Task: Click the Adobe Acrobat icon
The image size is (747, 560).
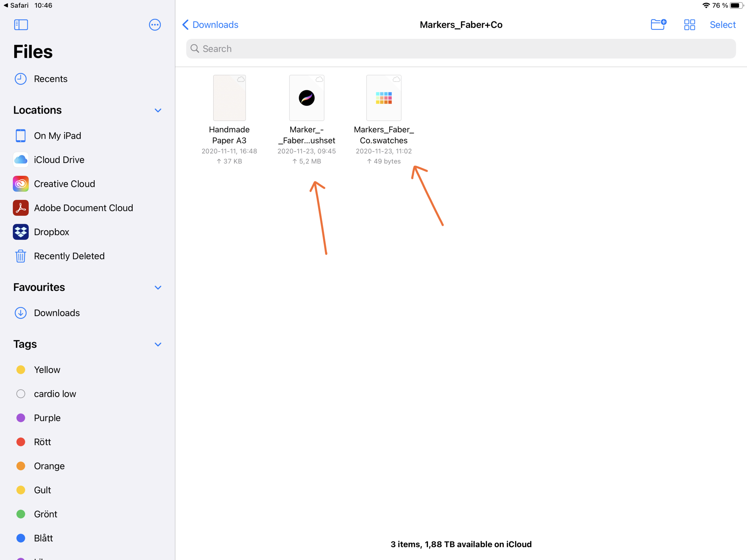Action: [x=21, y=208]
